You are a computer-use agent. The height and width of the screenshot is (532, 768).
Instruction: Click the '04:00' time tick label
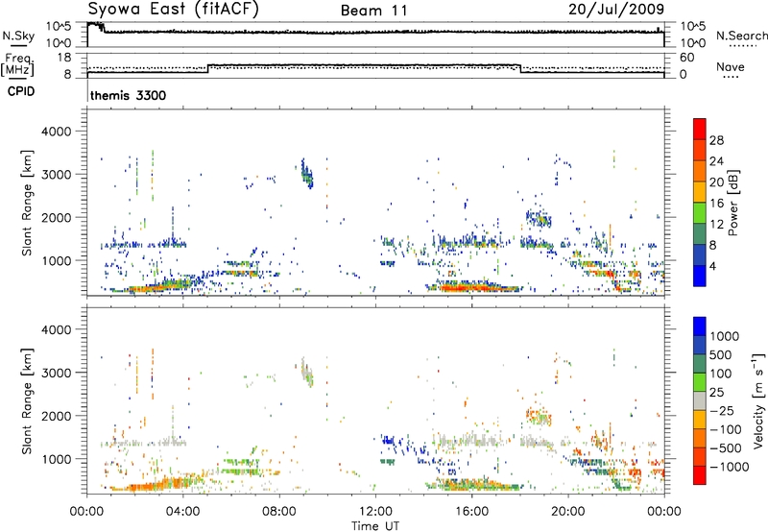point(183,512)
